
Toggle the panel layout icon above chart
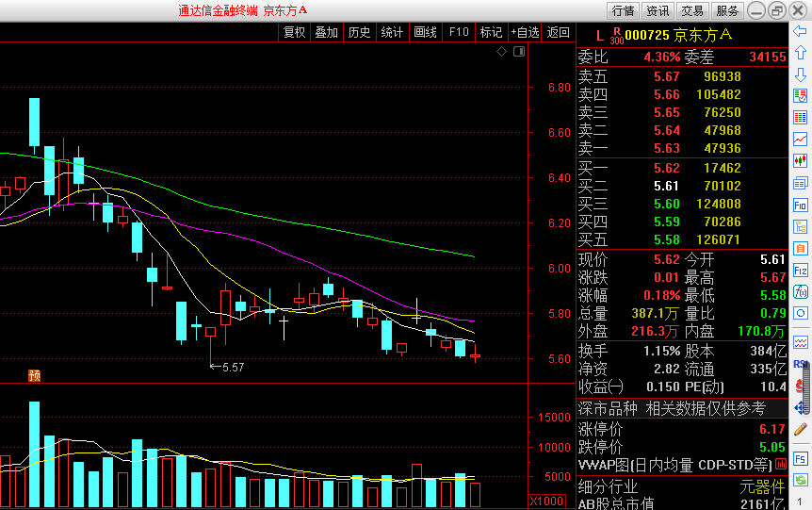(517, 51)
